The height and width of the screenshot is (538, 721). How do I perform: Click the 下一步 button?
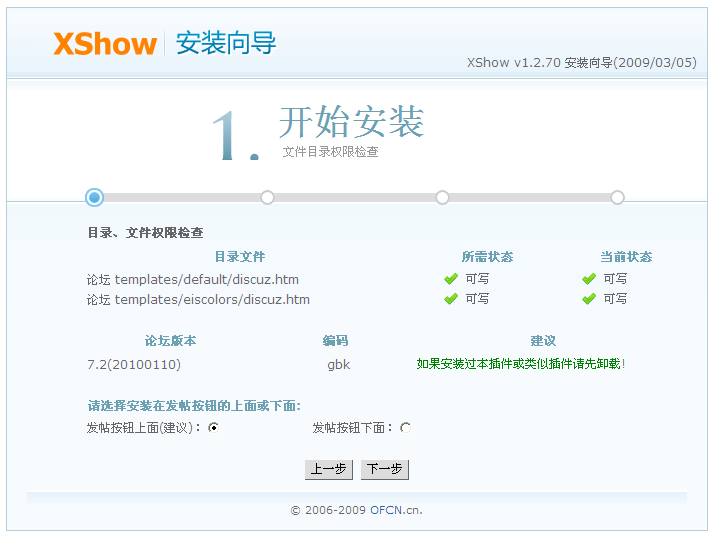point(385,469)
